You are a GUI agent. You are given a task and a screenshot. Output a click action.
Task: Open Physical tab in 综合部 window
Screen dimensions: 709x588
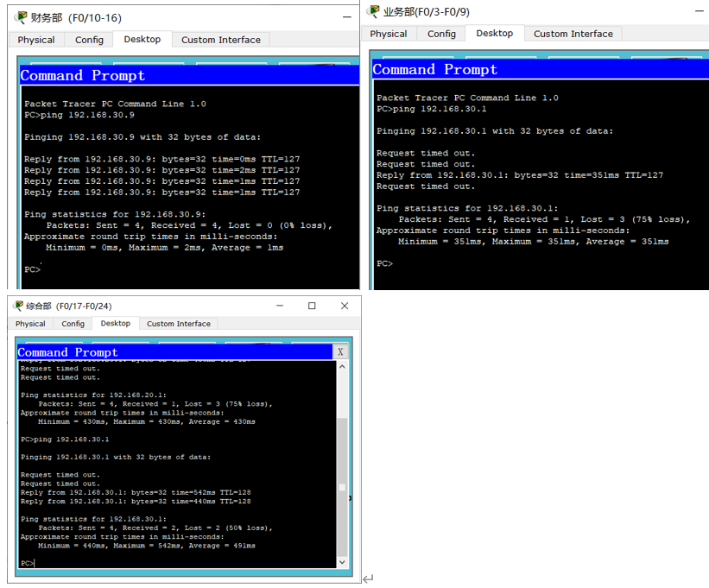(x=30, y=324)
